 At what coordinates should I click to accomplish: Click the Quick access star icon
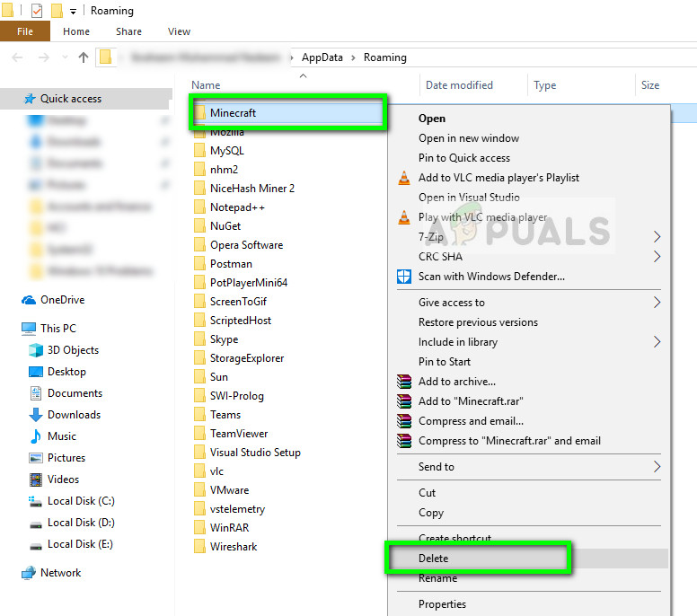coord(30,99)
